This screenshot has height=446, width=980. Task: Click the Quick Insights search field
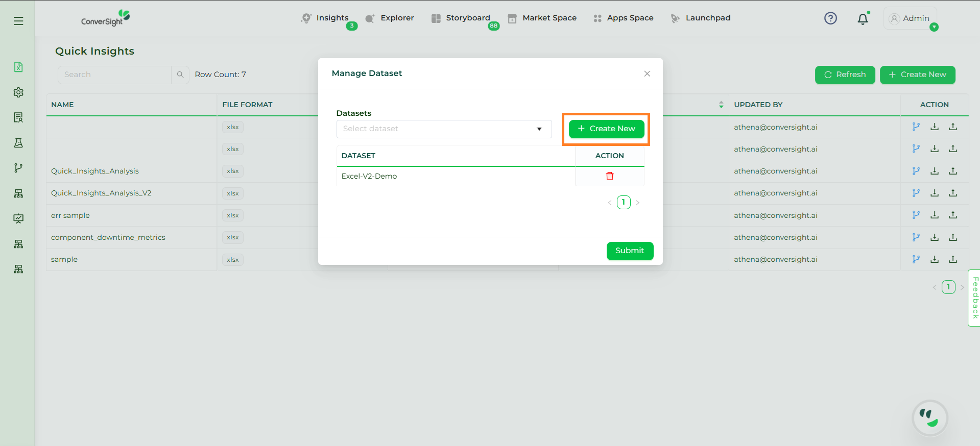(x=114, y=75)
